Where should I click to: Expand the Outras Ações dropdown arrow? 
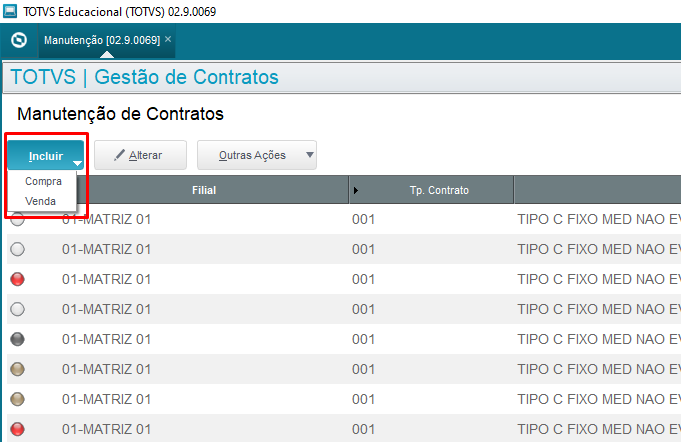[310, 155]
